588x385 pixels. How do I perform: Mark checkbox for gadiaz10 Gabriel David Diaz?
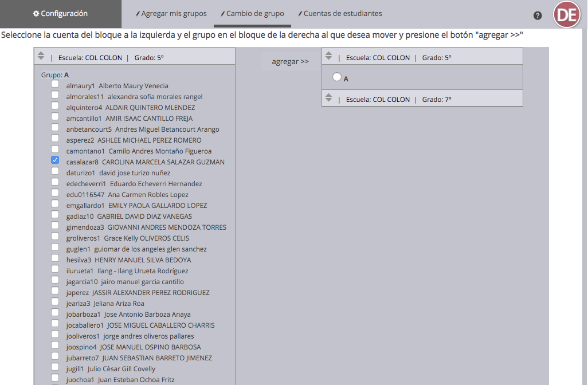click(55, 215)
